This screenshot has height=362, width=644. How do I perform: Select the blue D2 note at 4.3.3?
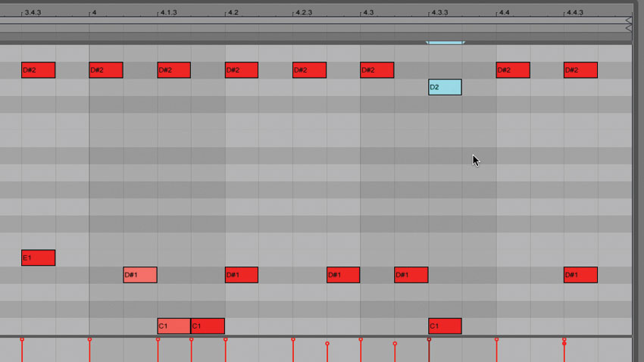(445, 87)
